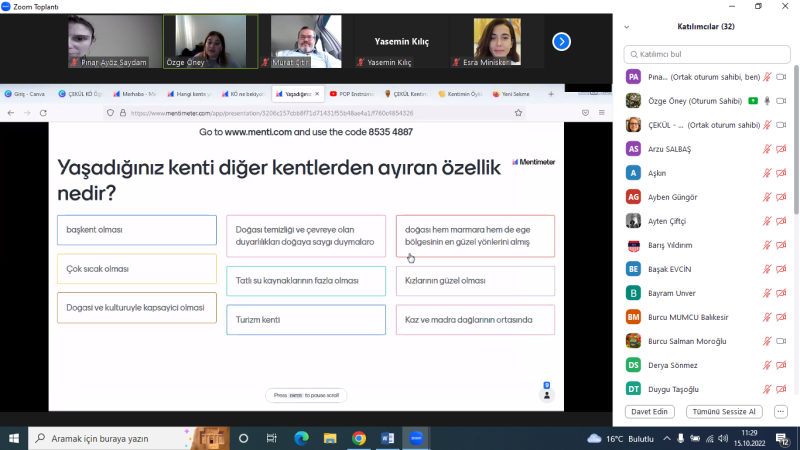800x450 pixels.
Task: Open the more options ellipsis button
Action: click(780, 411)
